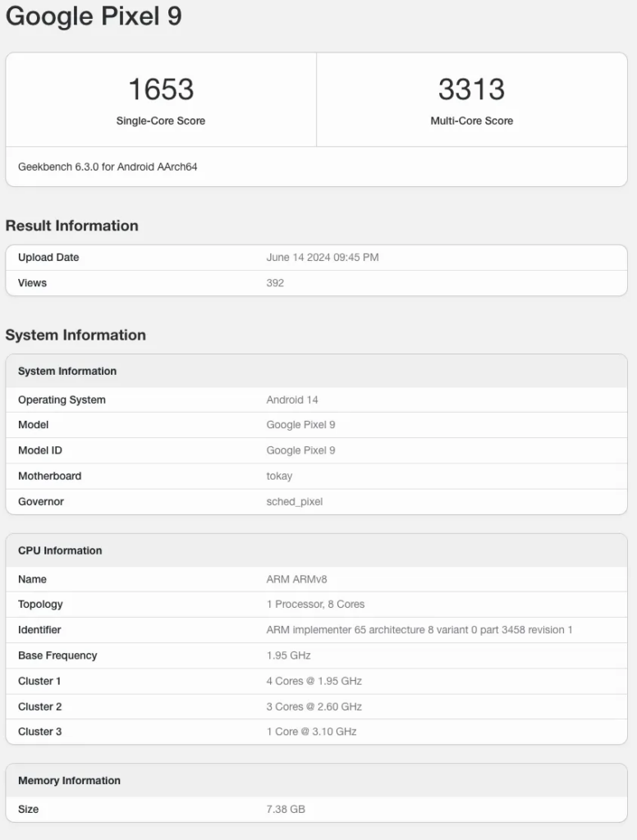Image resolution: width=637 pixels, height=840 pixels.
Task: Select the date June 14 2024 09:45 PM
Action: pyautogui.click(x=323, y=257)
